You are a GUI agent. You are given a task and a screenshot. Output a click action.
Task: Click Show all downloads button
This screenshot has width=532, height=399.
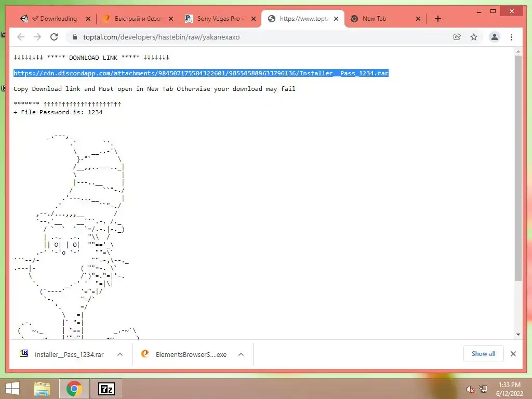point(483,354)
